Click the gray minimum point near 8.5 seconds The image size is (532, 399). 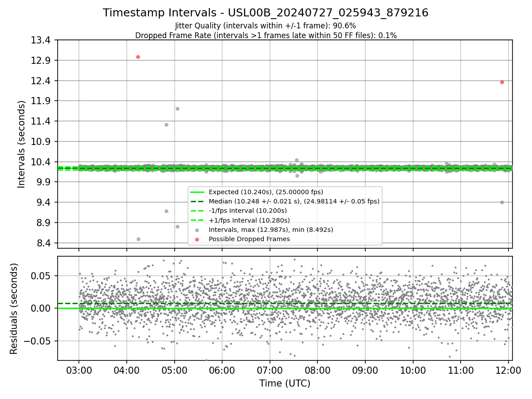[x=138, y=239]
